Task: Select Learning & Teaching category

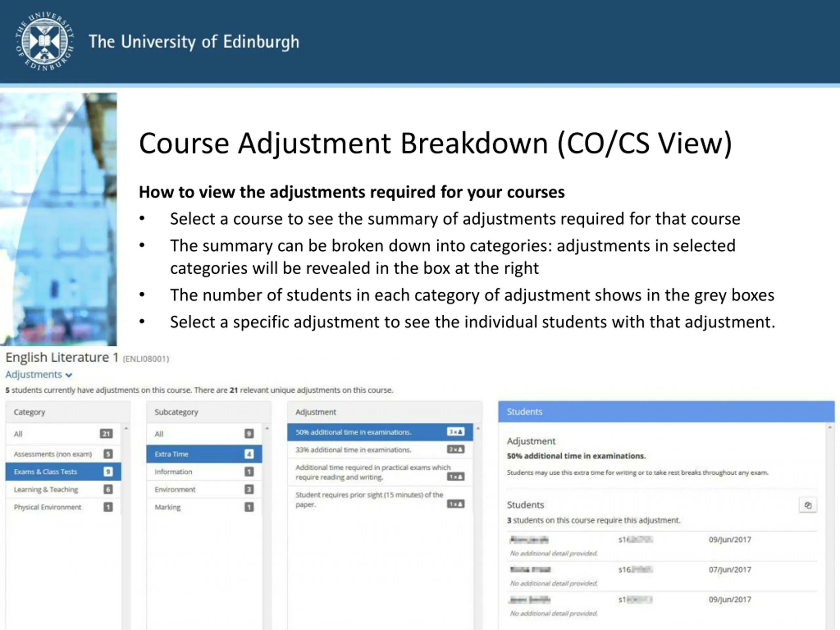Action: (x=63, y=490)
